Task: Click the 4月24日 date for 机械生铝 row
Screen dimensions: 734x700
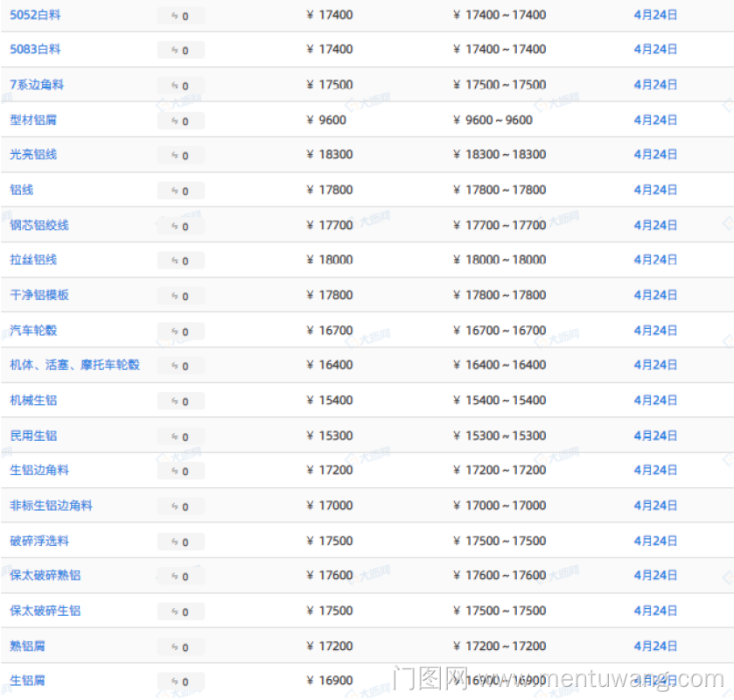Action: tap(655, 401)
